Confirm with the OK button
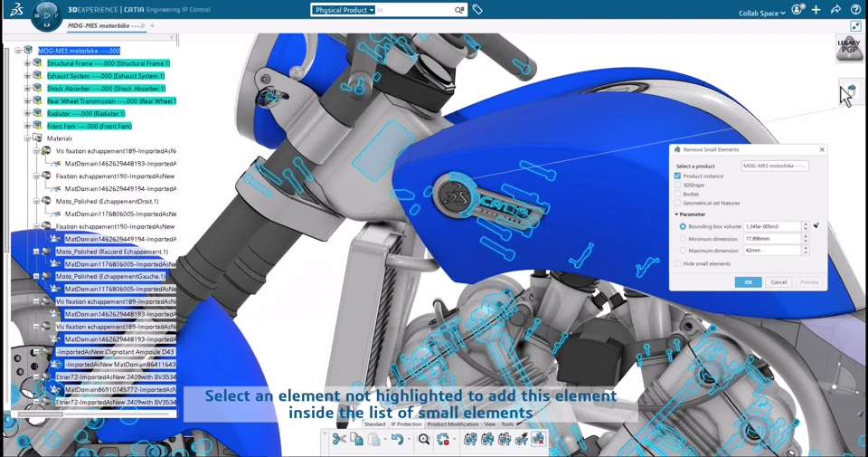This screenshot has width=868, height=457. (748, 282)
